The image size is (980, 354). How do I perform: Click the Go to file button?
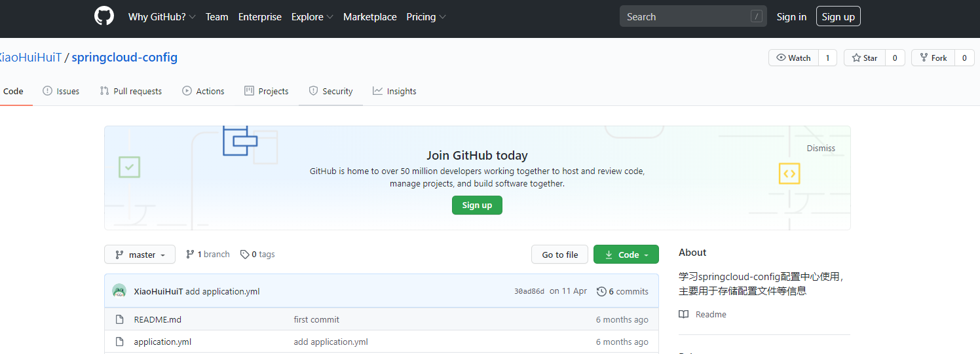(560, 255)
